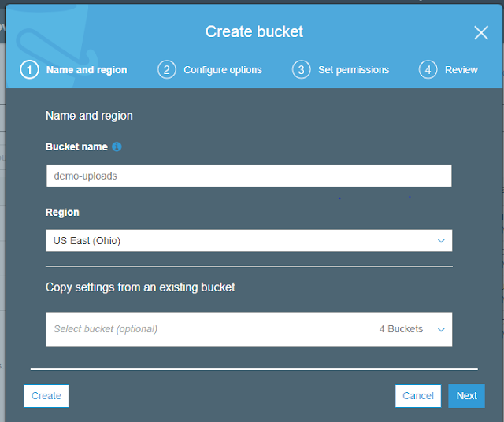Switch to the Configure options step

[x=223, y=69]
